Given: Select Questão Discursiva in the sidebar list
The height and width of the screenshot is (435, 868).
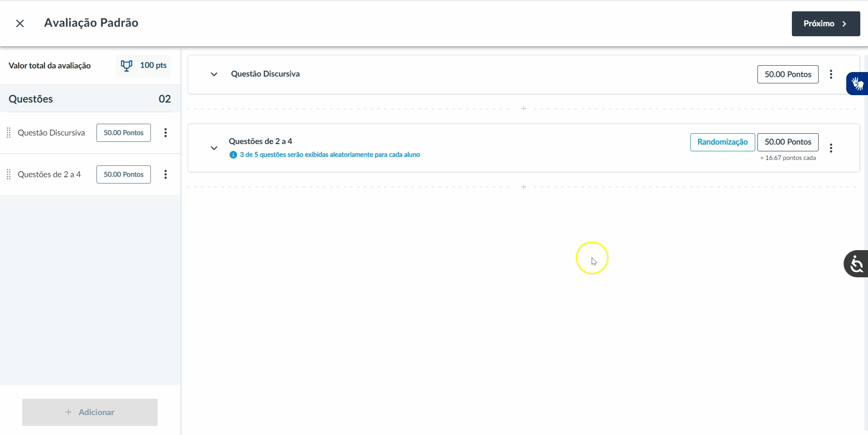Looking at the screenshot, I should click(51, 133).
